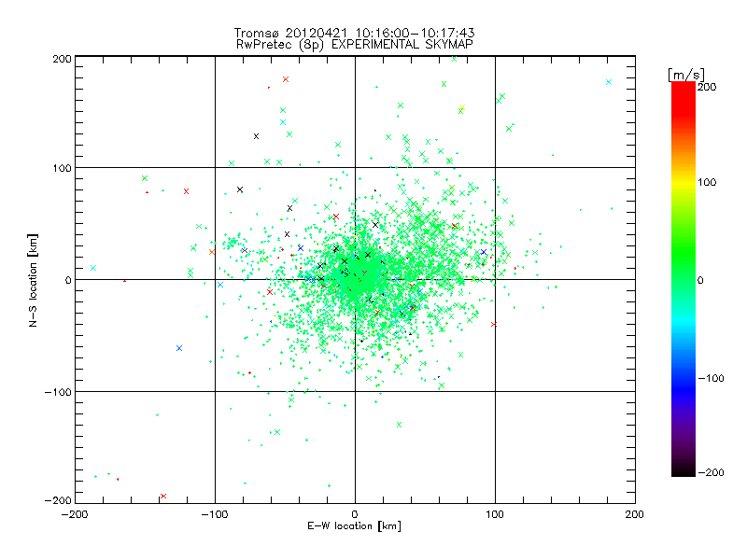Click the colorbar label '-100'

(711, 379)
